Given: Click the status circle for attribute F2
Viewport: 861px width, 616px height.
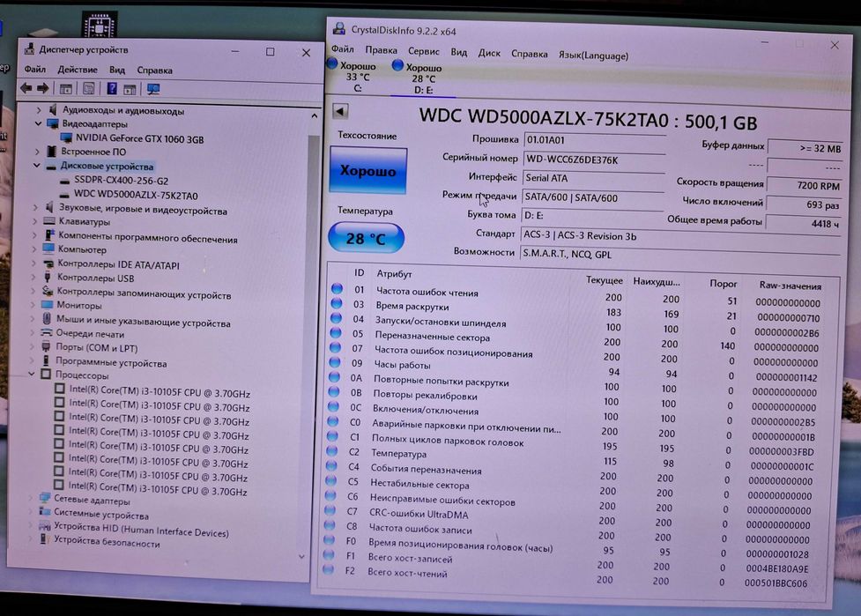Looking at the screenshot, I should click(329, 569).
